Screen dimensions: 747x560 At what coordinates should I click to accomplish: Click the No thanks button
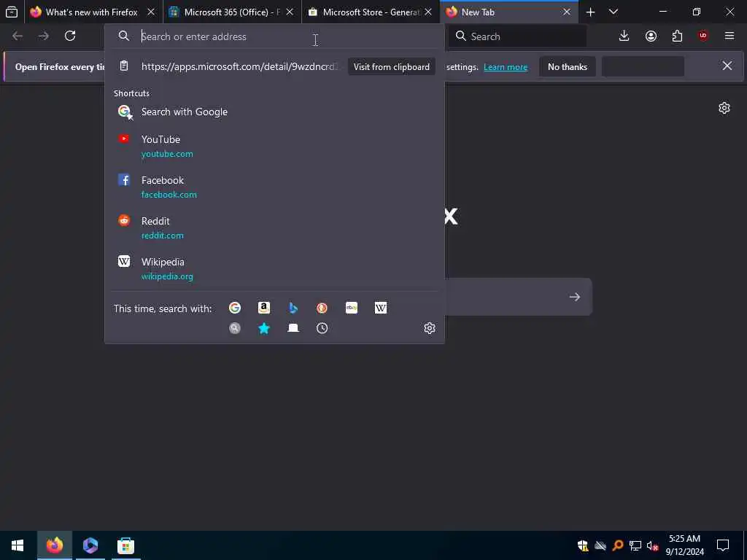point(568,66)
